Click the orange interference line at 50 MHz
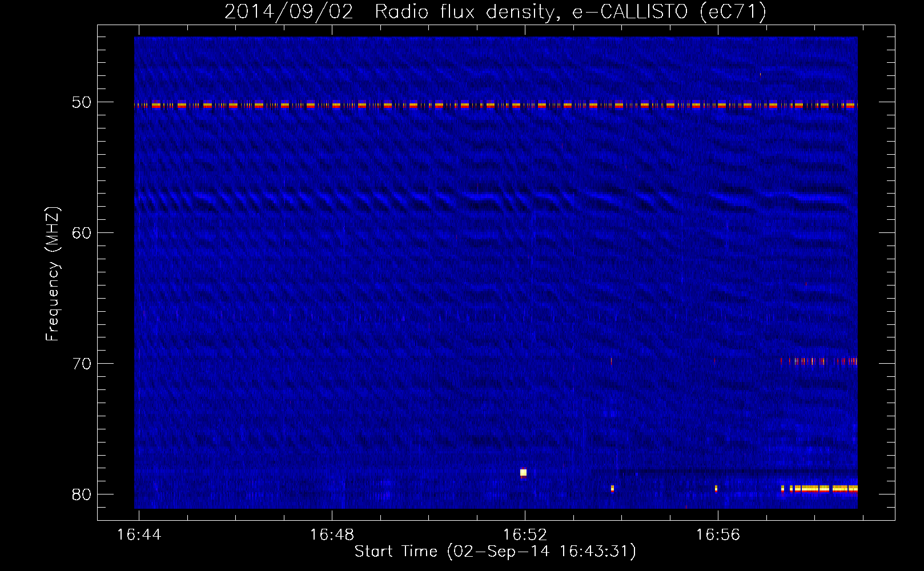This screenshot has width=924, height=571. pos(496,105)
